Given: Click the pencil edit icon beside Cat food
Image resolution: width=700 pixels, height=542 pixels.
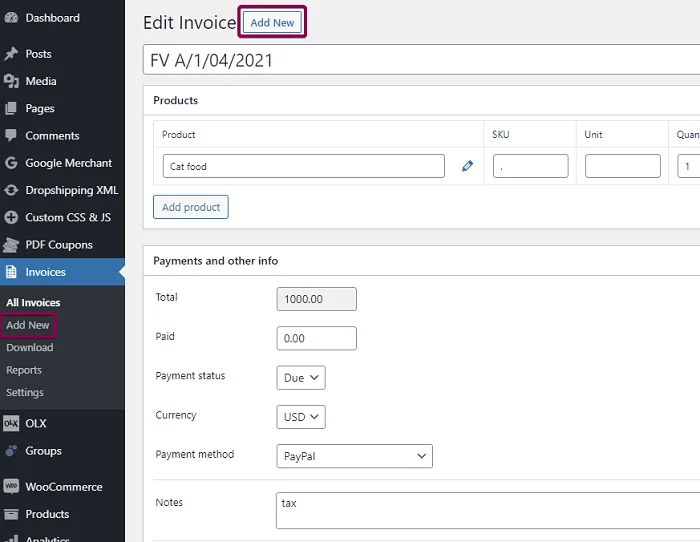Looking at the screenshot, I should (x=467, y=166).
